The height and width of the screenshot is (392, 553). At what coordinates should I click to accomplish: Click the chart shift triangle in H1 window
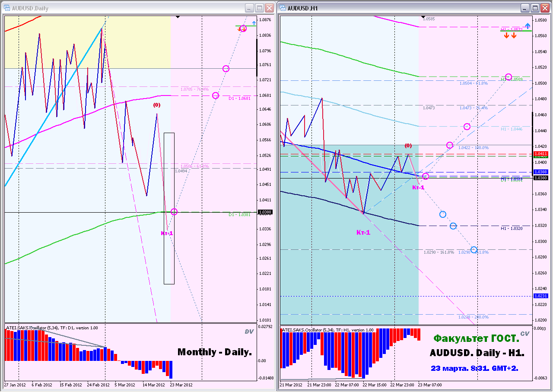[423, 17]
